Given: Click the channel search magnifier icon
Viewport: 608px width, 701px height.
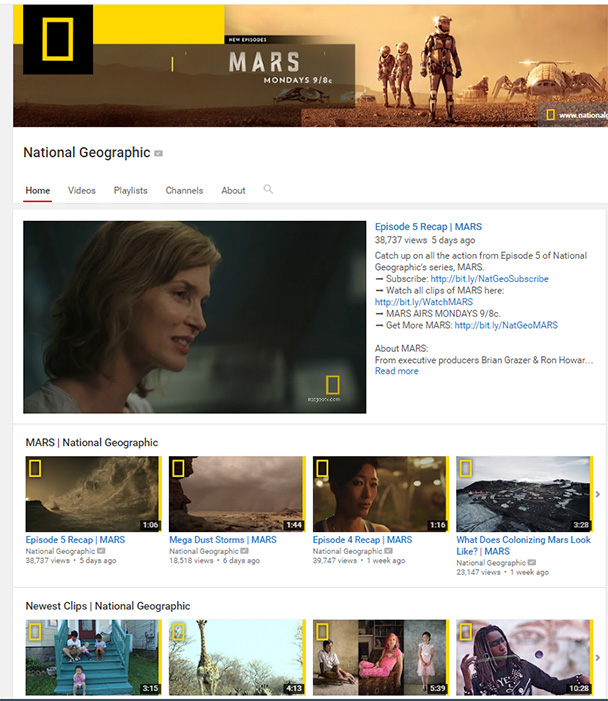Looking at the screenshot, I should pos(268,189).
